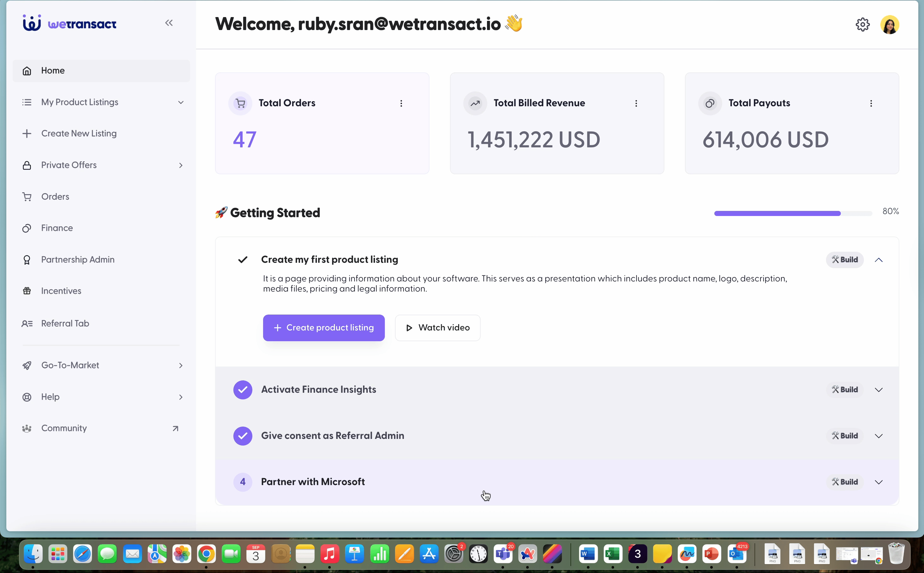This screenshot has width=924, height=573.
Task: Open Microsoft Excel from the dock
Action: tap(613, 554)
